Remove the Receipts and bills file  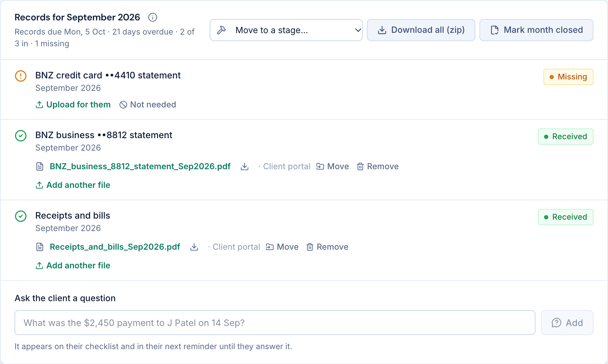(x=327, y=247)
